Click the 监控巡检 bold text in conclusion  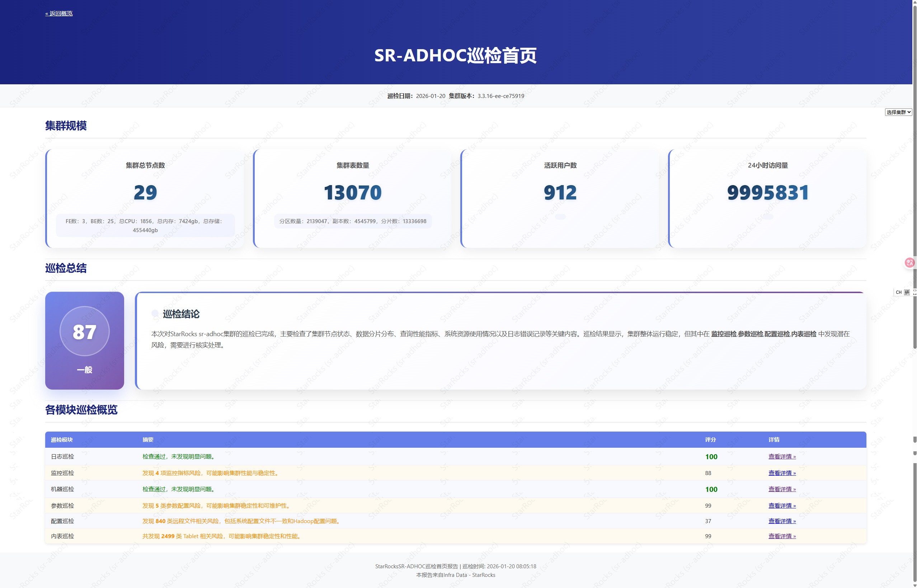point(723,334)
